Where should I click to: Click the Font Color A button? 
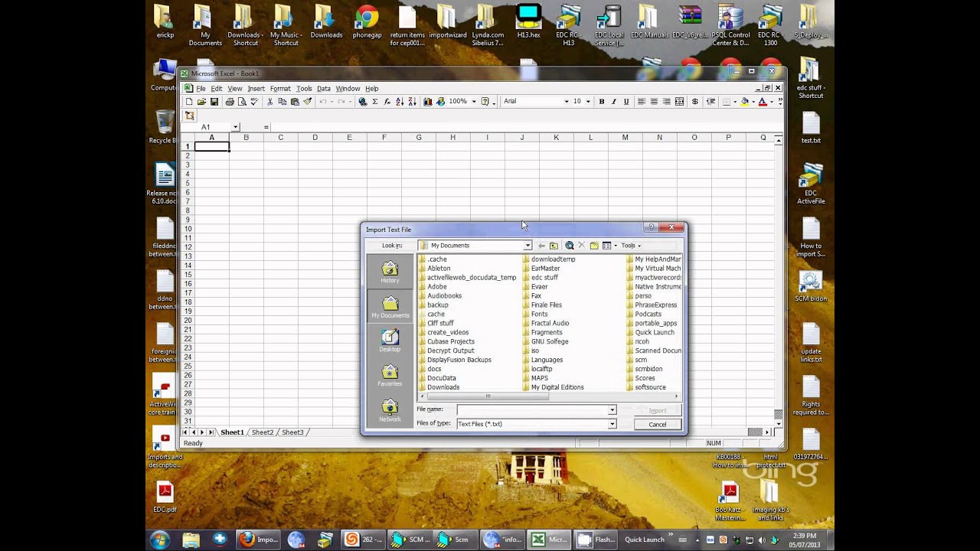coord(762,101)
